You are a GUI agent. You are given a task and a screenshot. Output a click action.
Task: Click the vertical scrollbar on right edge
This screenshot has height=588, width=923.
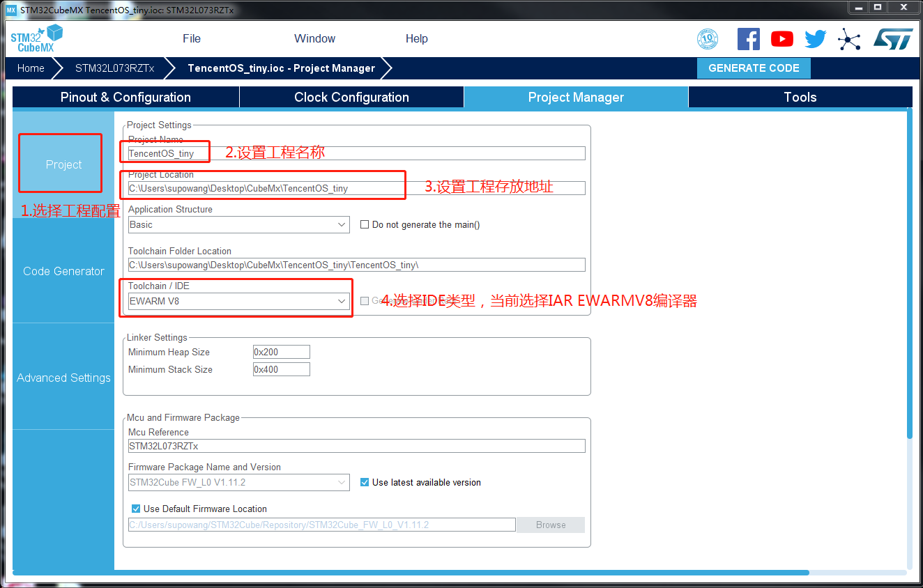[909, 279]
